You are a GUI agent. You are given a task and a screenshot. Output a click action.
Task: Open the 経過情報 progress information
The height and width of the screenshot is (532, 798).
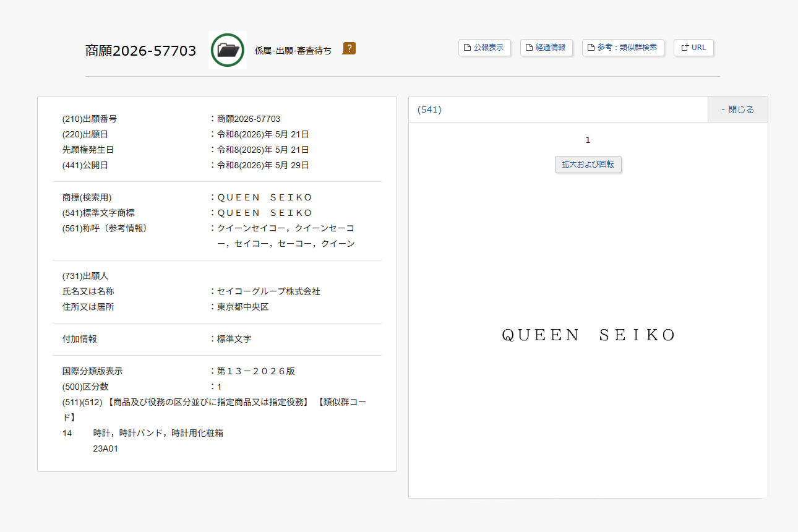(x=546, y=48)
